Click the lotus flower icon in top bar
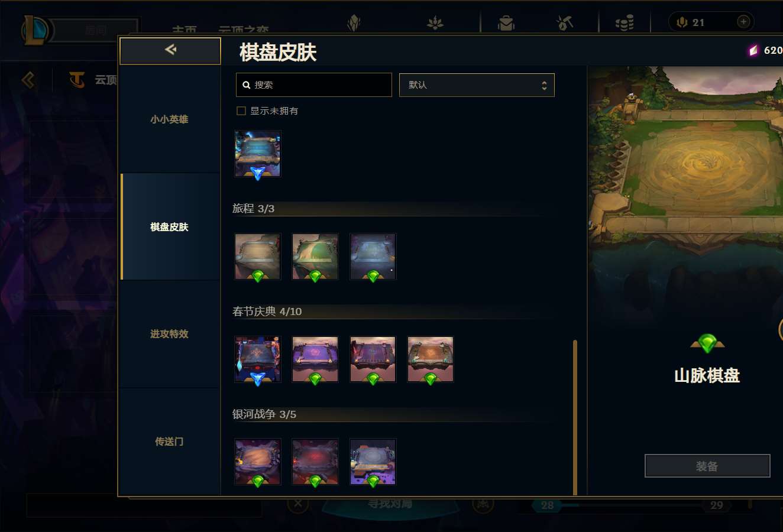 (435, 23)
